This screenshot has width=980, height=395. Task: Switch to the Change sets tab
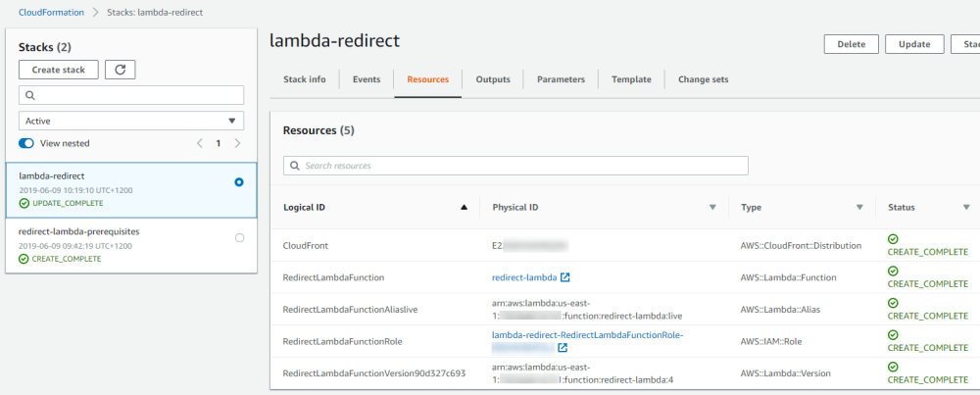[x=703, y=79]
